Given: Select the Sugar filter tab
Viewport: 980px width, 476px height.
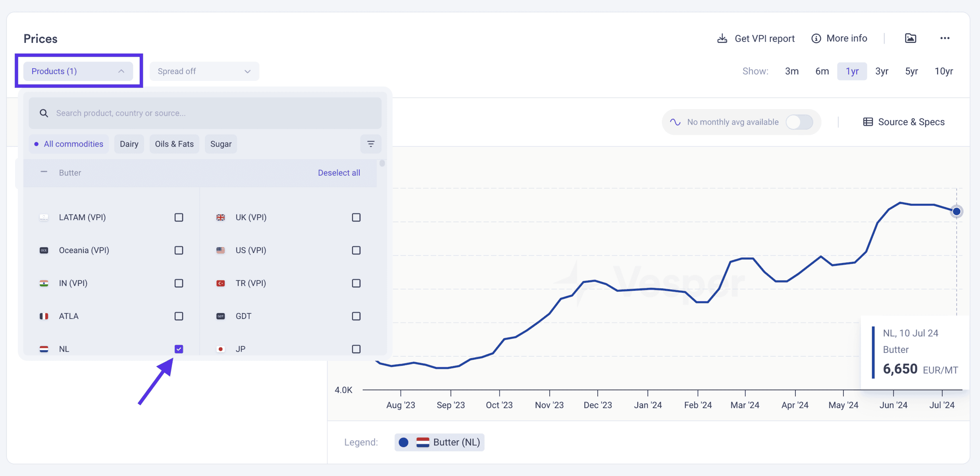Looking at the screenshot, I should coord(221,144).
